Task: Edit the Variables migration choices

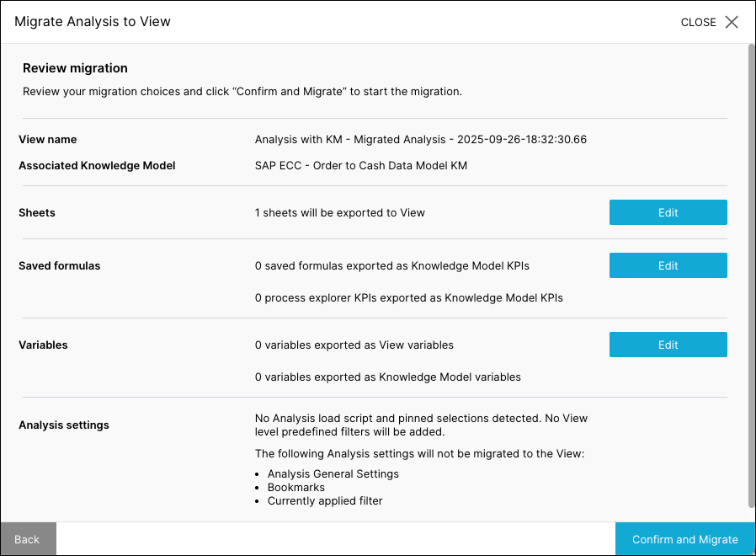Action: (668, 345)
